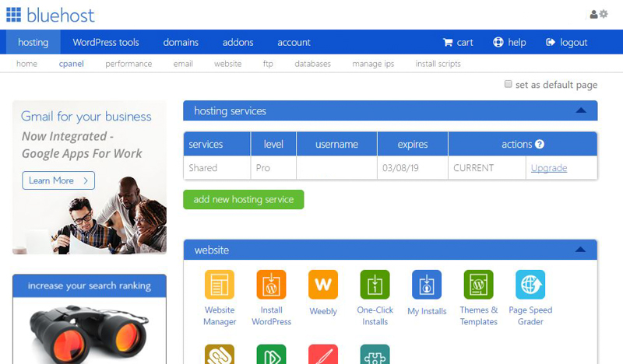623x364 pixels.
Task: Collapse the website panel
Action: [580, 250]
